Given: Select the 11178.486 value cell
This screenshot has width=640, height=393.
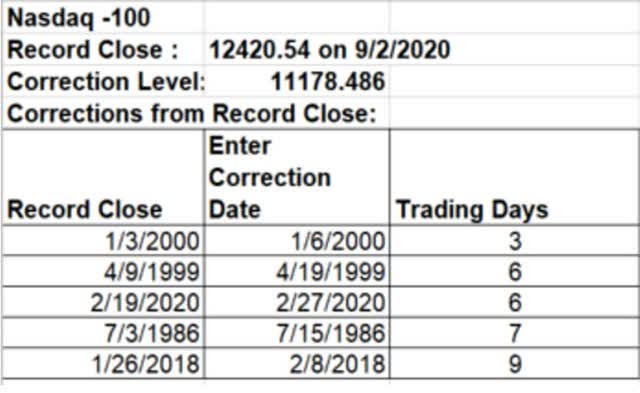Looking at the screenshot, I should 297,82.
